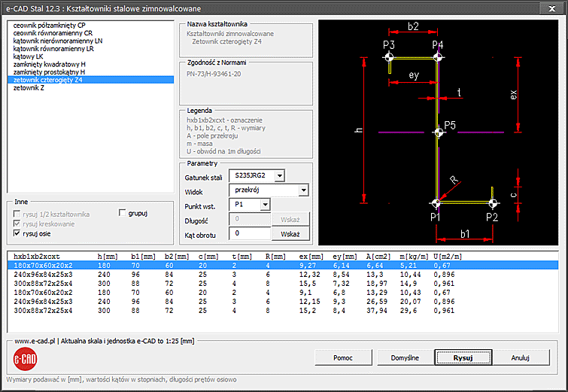This screenshot has height=392, width=568.
Task: Click the Pomoc help button
Action: [x=342, y=357]
